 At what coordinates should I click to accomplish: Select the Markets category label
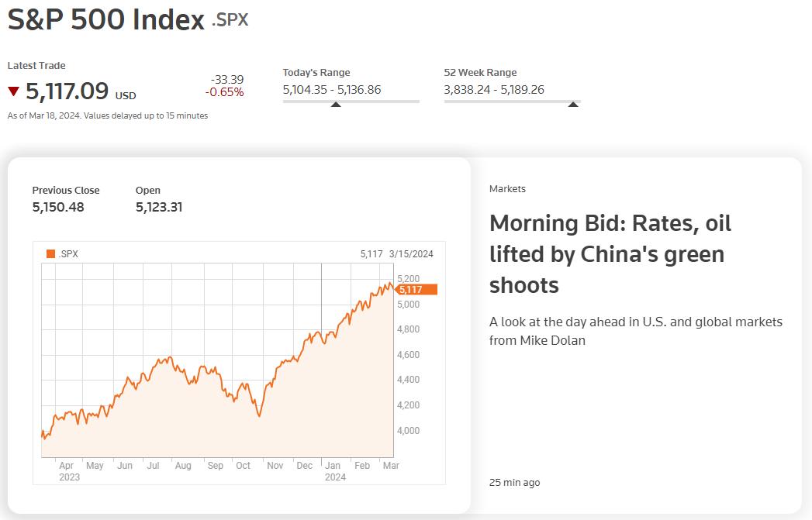coord(507,189)
